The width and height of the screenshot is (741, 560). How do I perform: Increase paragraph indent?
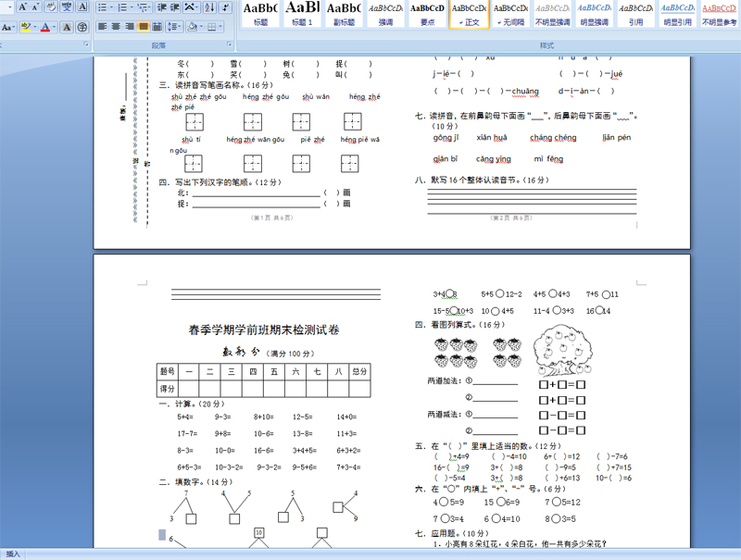[174, 7]
